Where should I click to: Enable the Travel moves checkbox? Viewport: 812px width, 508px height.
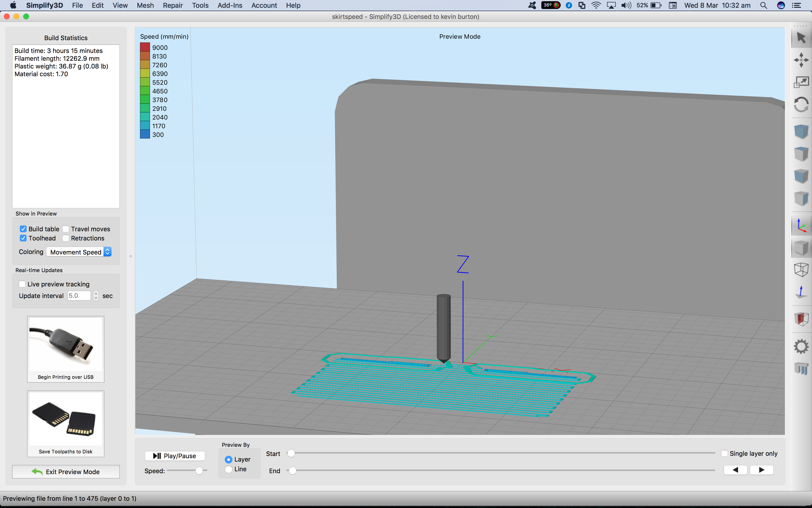(x=66, y=229)
